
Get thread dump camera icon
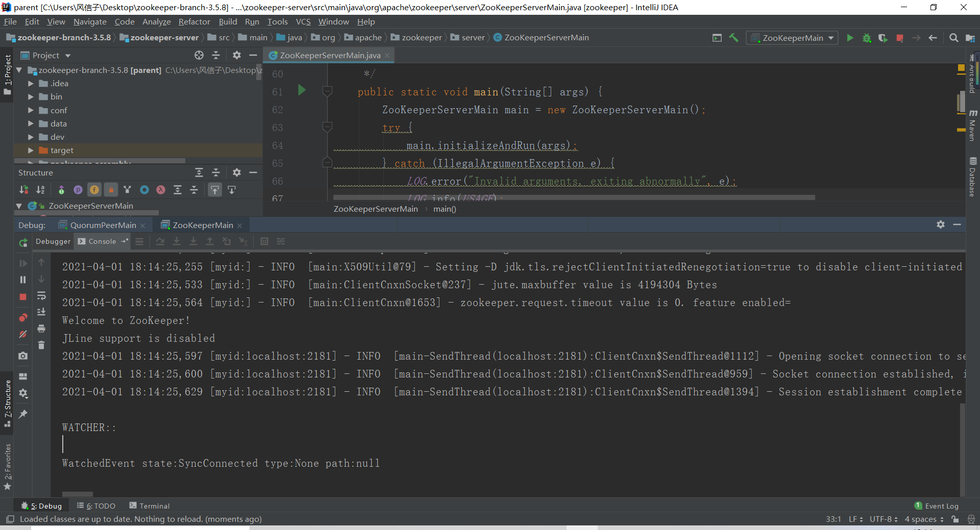coord(23,356)
